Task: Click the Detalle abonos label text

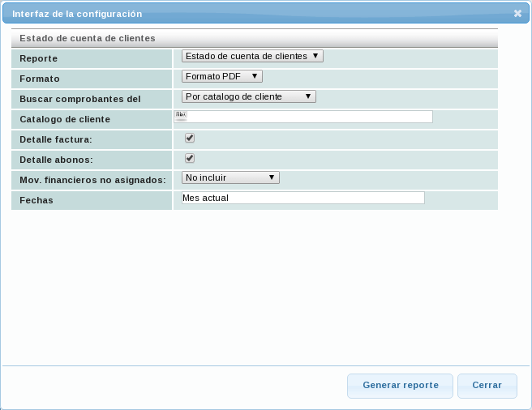Action: pos(56,160)
